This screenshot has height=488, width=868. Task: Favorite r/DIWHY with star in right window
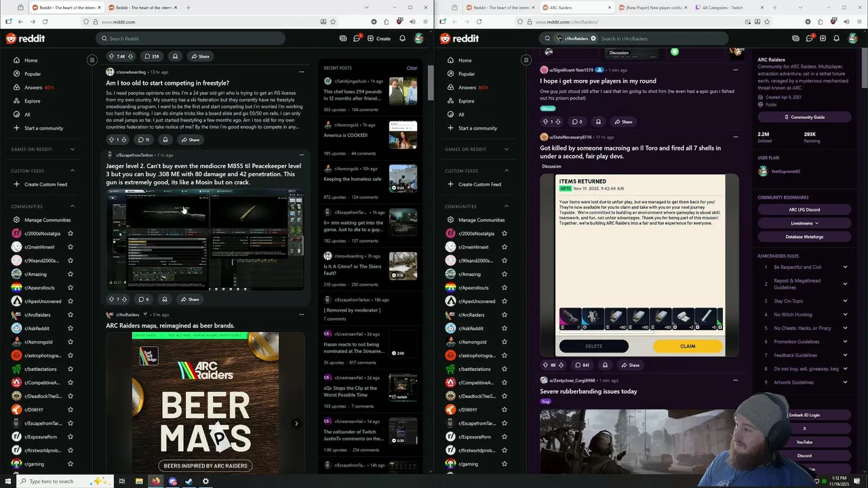(x=504, y=409)
